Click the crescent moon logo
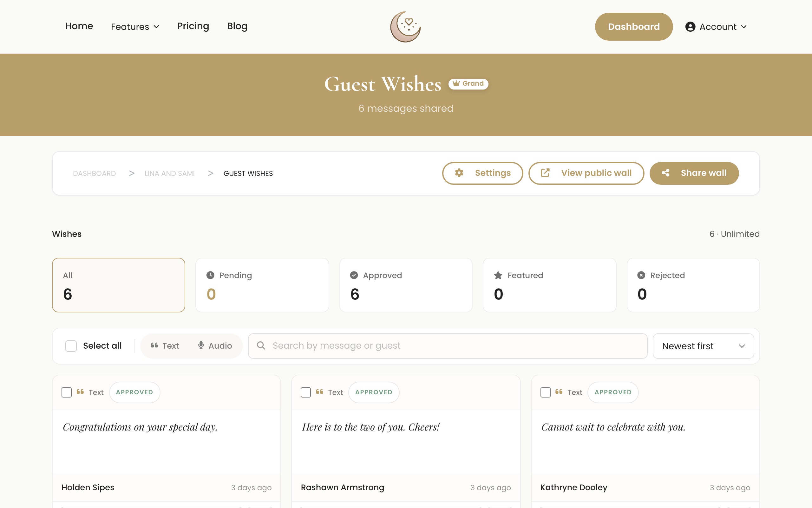 (x=406, y=27)
